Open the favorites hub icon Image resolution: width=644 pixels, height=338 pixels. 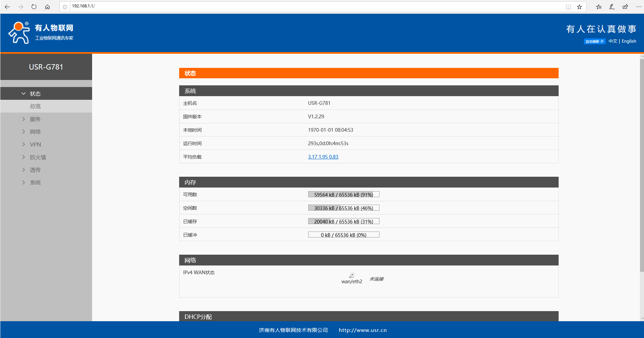599,7
